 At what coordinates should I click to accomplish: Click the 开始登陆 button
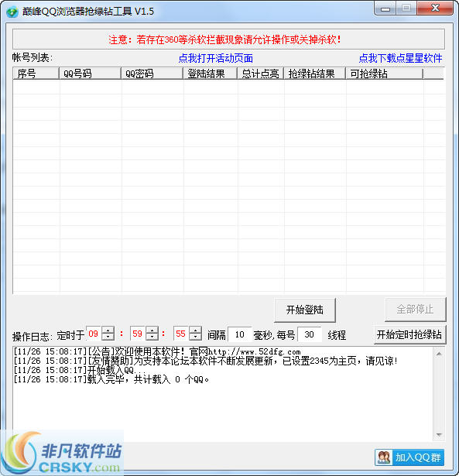(305, 310)
